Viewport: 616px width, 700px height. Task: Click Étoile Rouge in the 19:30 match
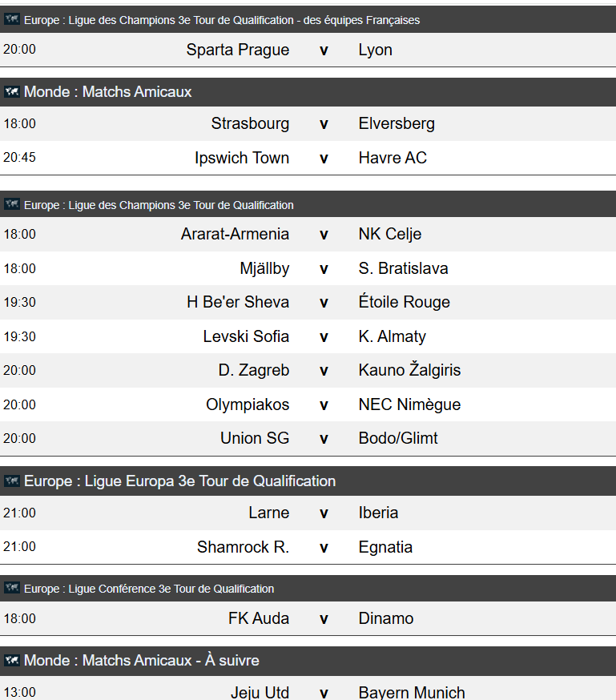(x=405, y=302)
